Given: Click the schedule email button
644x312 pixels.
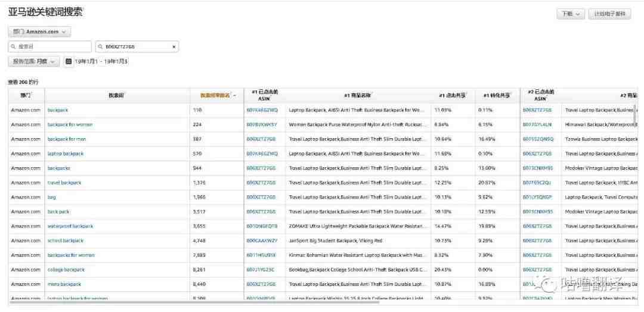Looking at the screenshot, I should [609, 14].
